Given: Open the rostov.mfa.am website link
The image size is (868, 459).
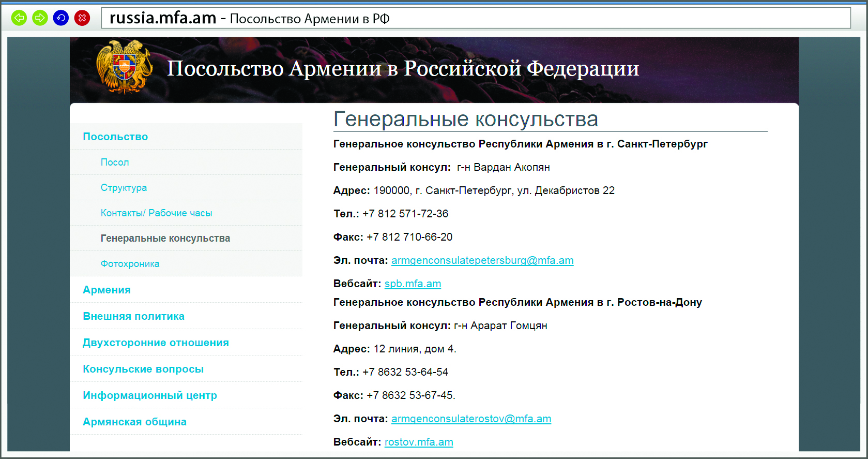Looking at the screenshot, I should pyautogui.click(x=419, y=442).
